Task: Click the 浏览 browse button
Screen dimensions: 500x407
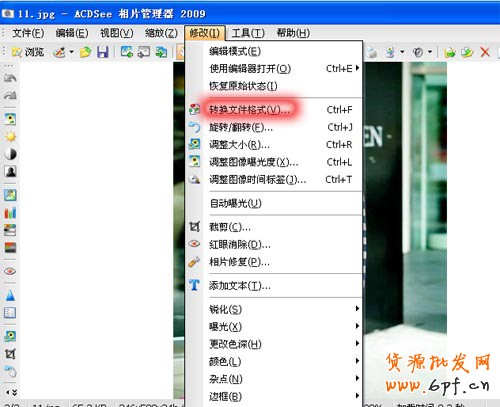Action: (28, 52)
